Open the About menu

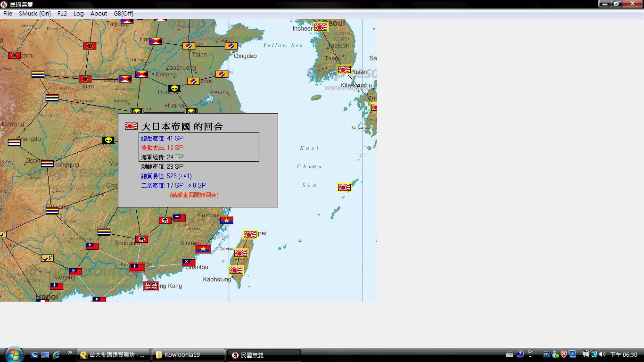99,14
